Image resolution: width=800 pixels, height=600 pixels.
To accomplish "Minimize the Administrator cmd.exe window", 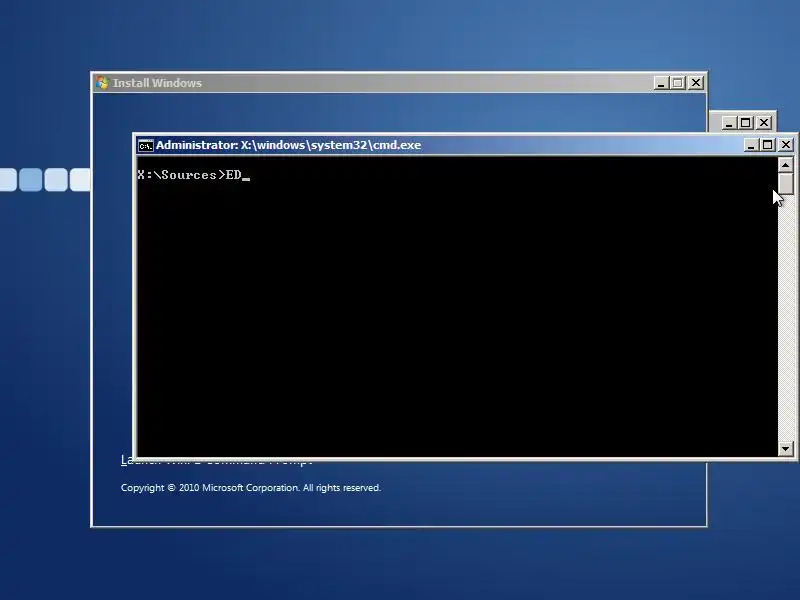I will [751, 145].
